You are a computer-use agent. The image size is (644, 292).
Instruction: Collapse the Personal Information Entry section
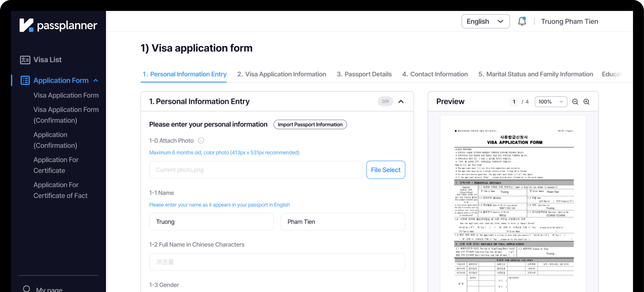pyautogui.click(x=401, y=102)
